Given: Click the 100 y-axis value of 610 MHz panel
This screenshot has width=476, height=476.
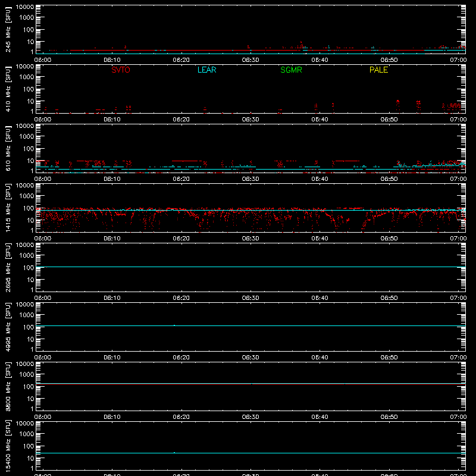Looking at the screenshot, I should coord(29,149).
